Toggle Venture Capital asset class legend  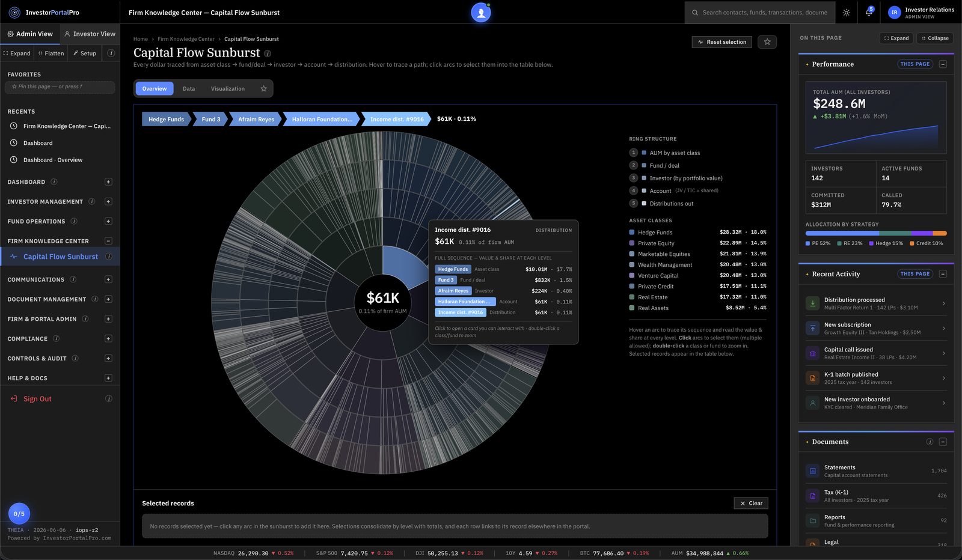(x=697, y=275)
